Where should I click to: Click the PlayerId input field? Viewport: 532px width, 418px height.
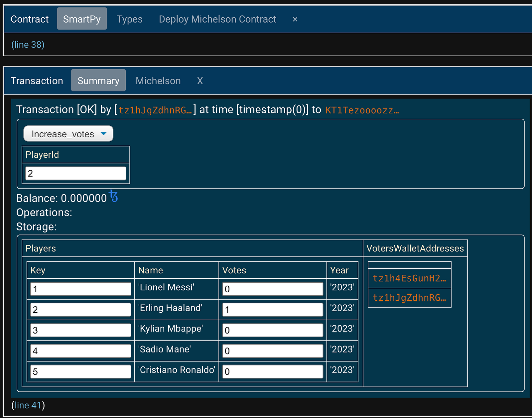[76, 173]
